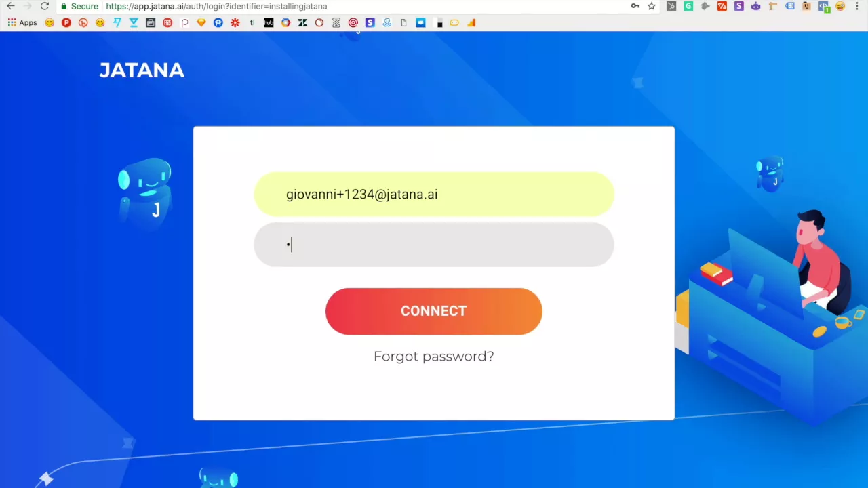Bookmark this page with star icon
868x488 pixels.
[652, 6]
